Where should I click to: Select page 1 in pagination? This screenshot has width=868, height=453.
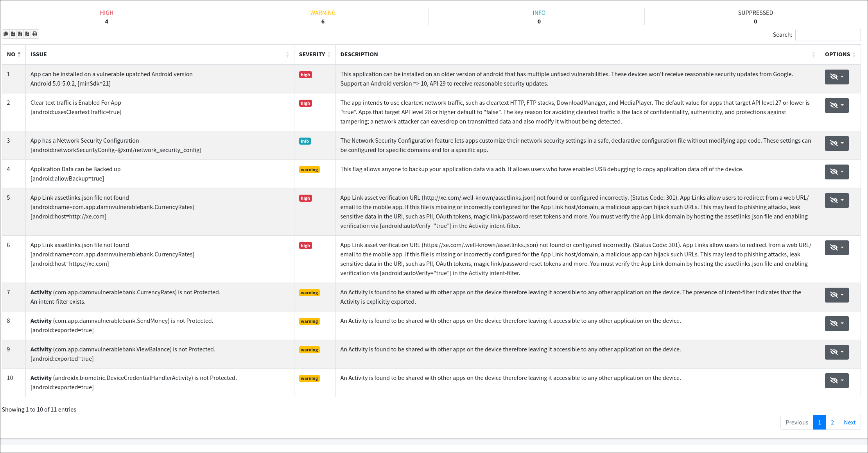pyautogui.click(x=819, y=422)
